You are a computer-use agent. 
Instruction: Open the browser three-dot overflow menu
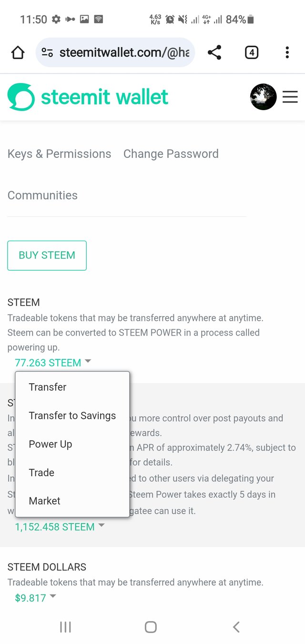coord(287,52)
